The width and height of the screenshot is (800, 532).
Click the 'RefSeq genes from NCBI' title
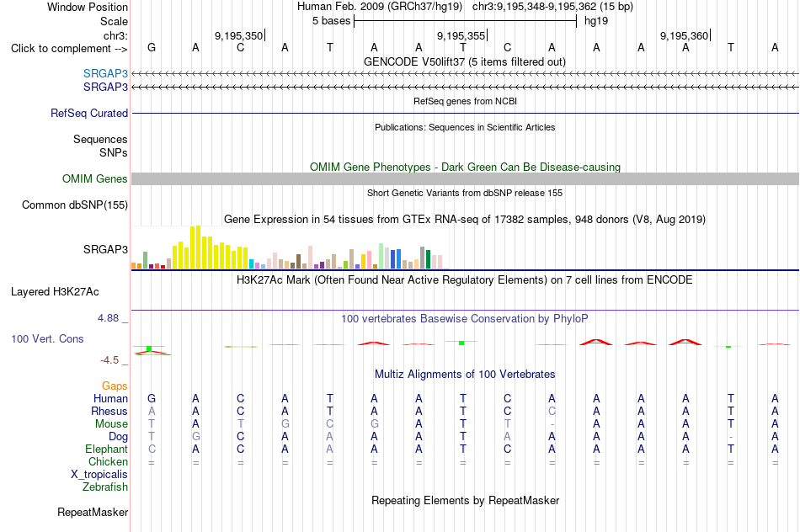click(466, 101)
